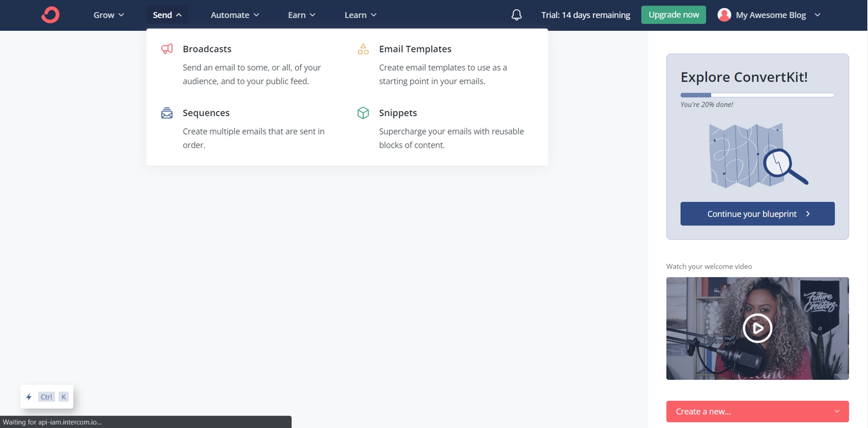Viewport: 868px width, 428px height.
Task: Select Sequences from the Send menu
Action: [x=206, y=113]
